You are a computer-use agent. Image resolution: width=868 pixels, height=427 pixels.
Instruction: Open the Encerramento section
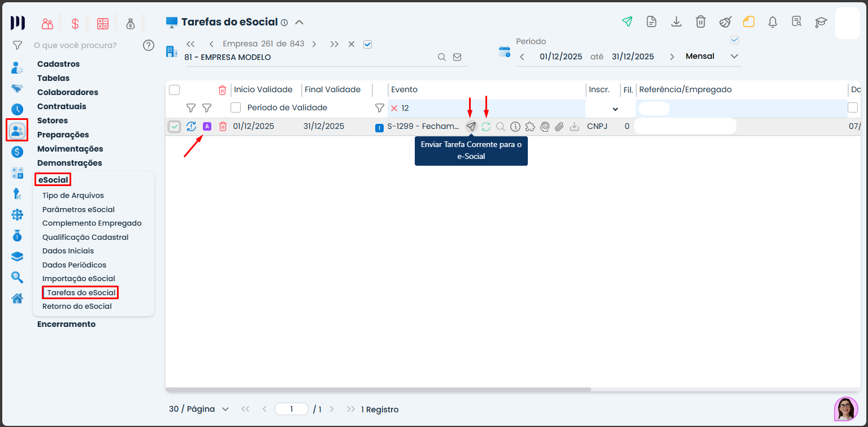(66, 324)
